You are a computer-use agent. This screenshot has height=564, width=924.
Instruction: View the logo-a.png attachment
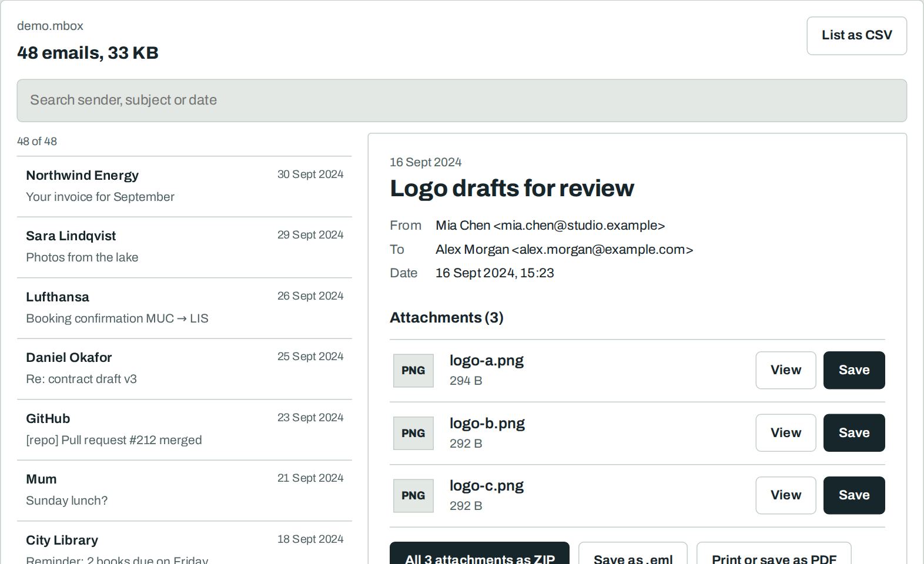click(x=785, y=370)
